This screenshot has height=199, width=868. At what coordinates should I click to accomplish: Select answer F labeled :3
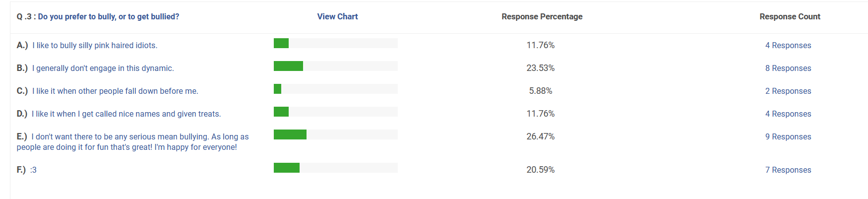[x=26, y=170]
